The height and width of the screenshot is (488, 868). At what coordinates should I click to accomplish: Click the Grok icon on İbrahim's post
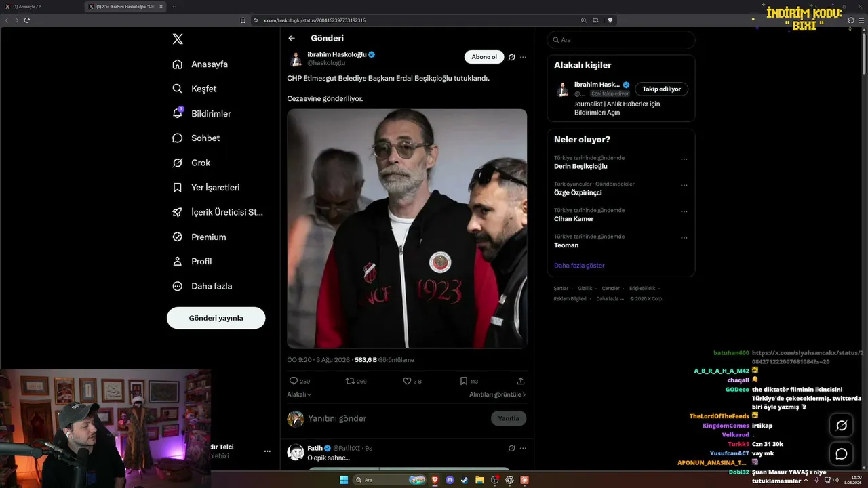[x=512, y=57]
